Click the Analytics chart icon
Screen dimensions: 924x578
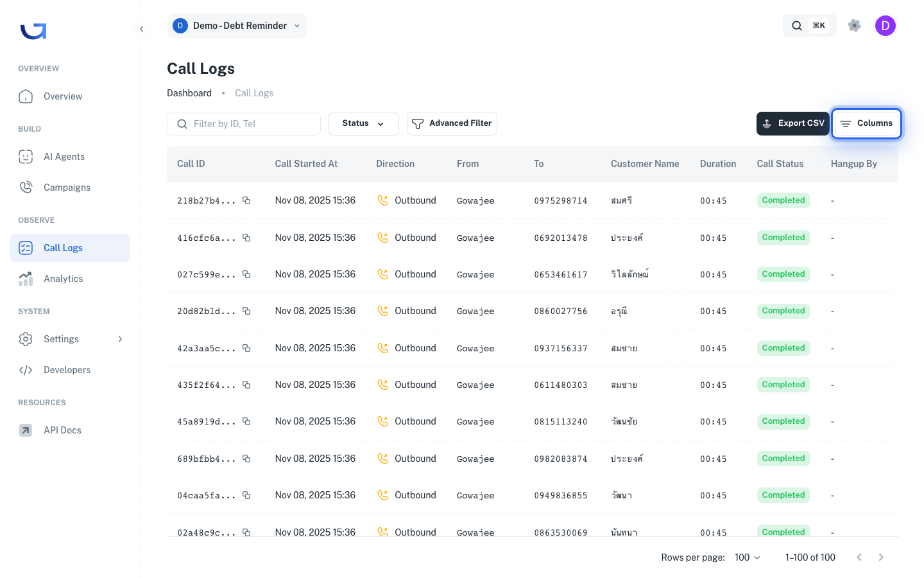[26, 279]
